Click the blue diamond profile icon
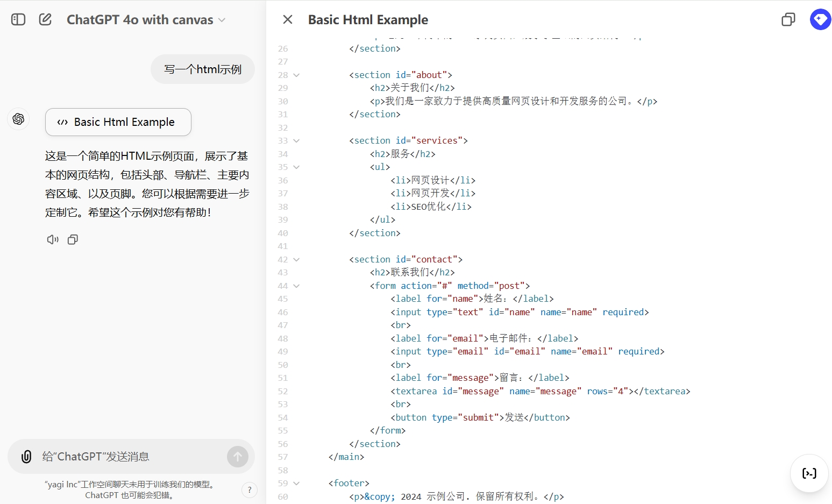The height and width of the screenshot is (504, 832). 820,20
